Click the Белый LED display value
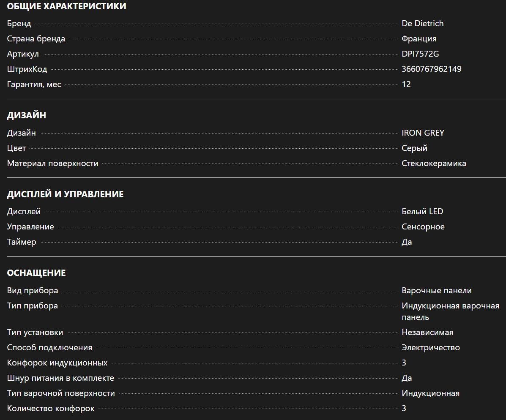This screenshot has width=506, height=420. click(422, 212)
